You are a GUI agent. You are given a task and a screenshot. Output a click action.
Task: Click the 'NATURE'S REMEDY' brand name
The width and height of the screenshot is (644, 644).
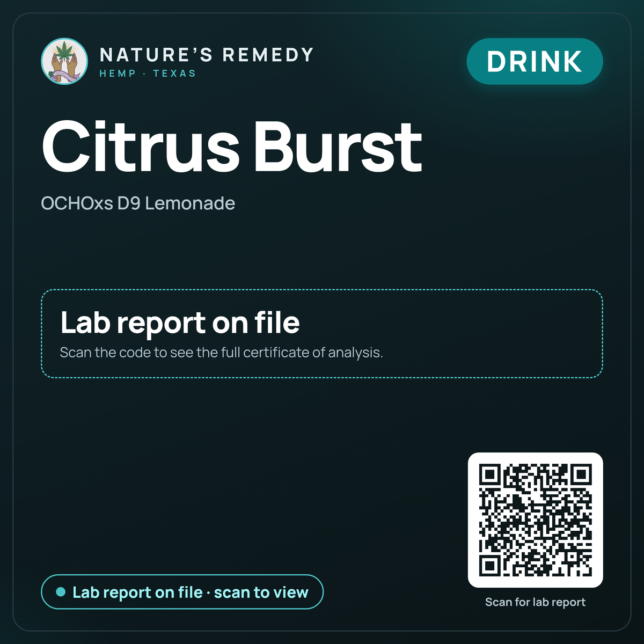coord(207,55)
